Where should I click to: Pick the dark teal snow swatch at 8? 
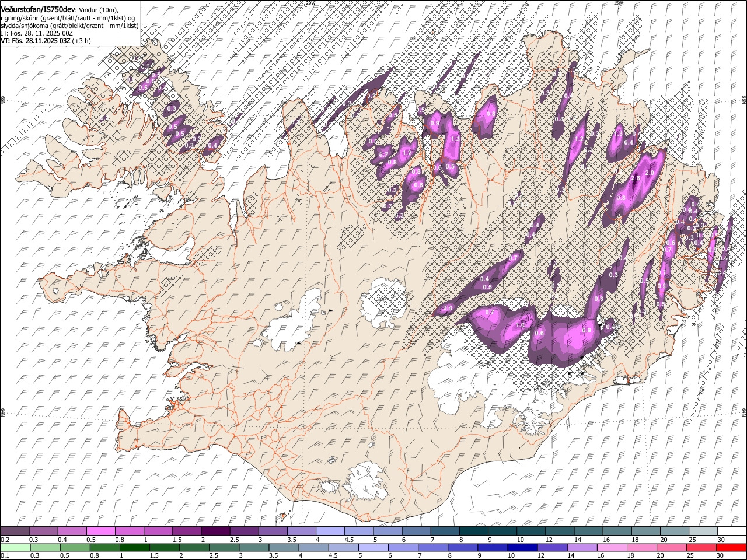tap(473, 531)
